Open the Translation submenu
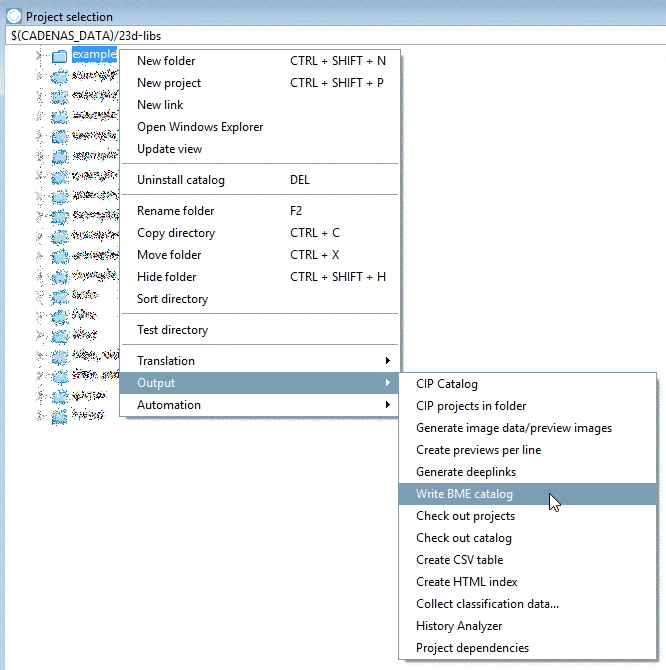The image size is (666, 670). click(x=260, y=361)
